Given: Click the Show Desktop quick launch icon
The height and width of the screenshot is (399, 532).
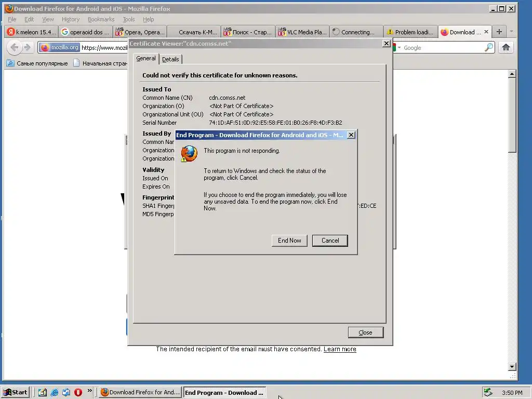Looking at the screenshot, I should pyautogui.click(x=43, y=392).
